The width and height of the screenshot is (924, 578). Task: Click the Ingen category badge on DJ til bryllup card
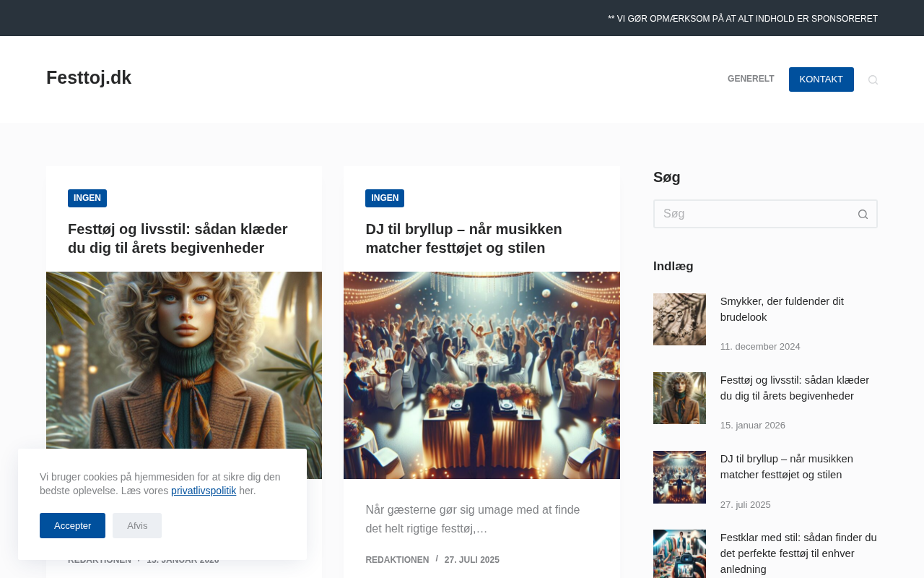pyautogui.click(x=385, y=198)
